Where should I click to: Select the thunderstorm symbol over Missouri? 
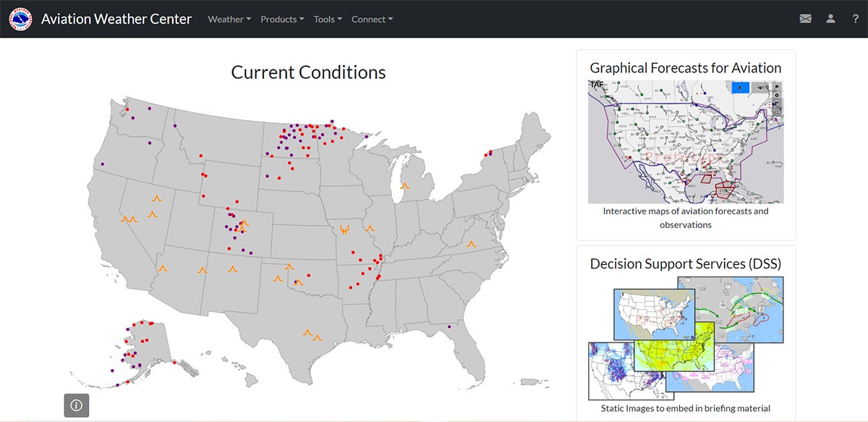pyautogui.click(x=344, y=230)
